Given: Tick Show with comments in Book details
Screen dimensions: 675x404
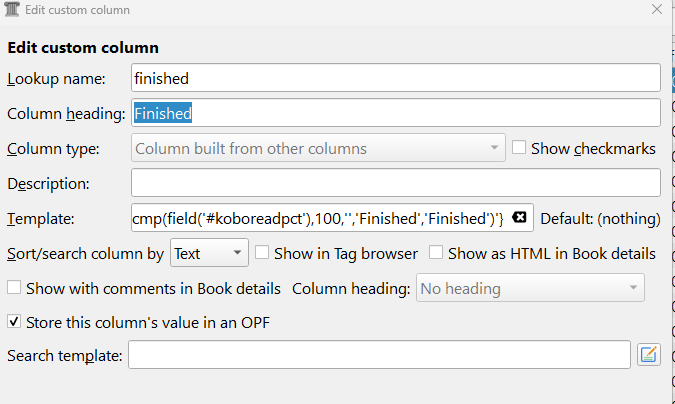Looking at the screenshot, I should pyautogui.click(x=14, y=288).
